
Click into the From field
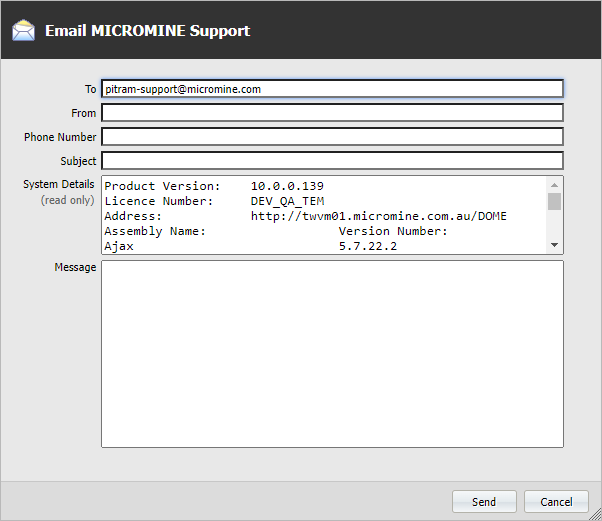click(x=332, y=113)
